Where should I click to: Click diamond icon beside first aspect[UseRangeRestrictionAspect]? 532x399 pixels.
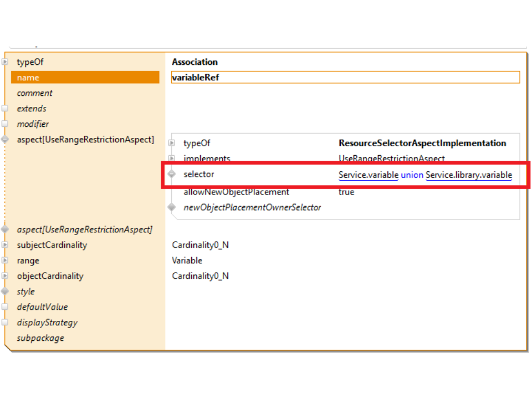pos(5,140)
